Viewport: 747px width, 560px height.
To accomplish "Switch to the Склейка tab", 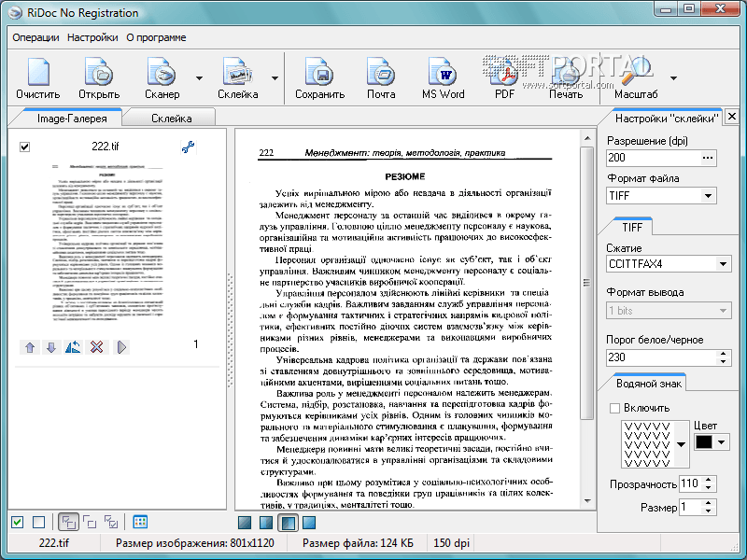I will 172,119.
